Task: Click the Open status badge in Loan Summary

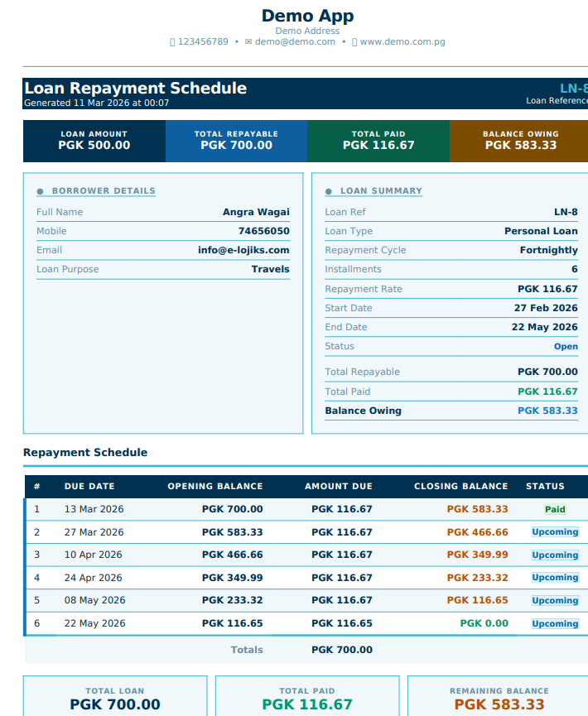Action: click(566, 347)
